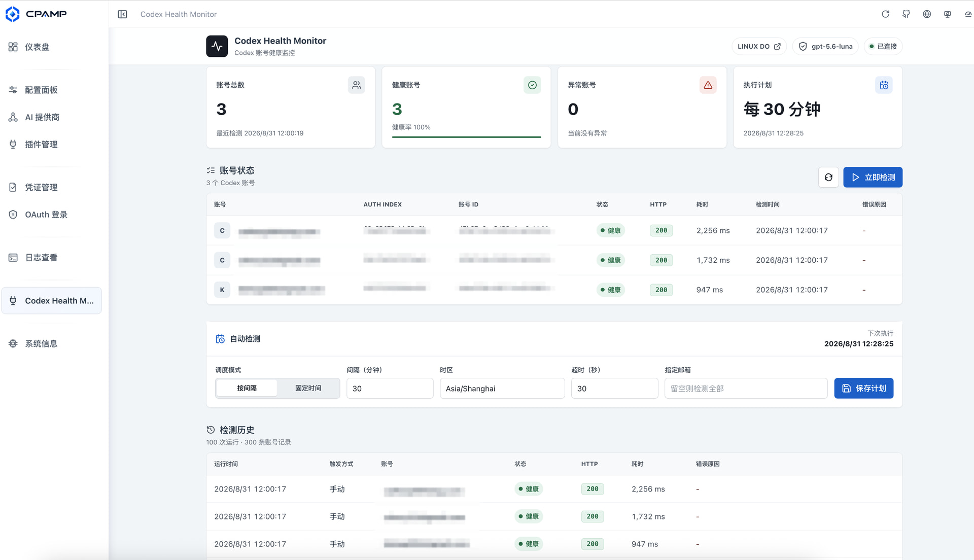Click the theme monitor icon in the top bar
This screenshot has height=560, width=974.
[x=947, y=14]
